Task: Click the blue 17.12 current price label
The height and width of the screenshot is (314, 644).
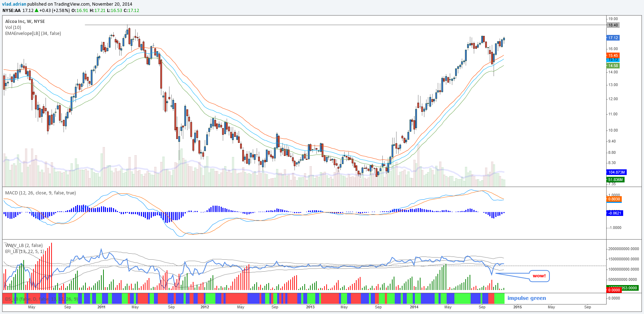Action: [x=613, y=38]
